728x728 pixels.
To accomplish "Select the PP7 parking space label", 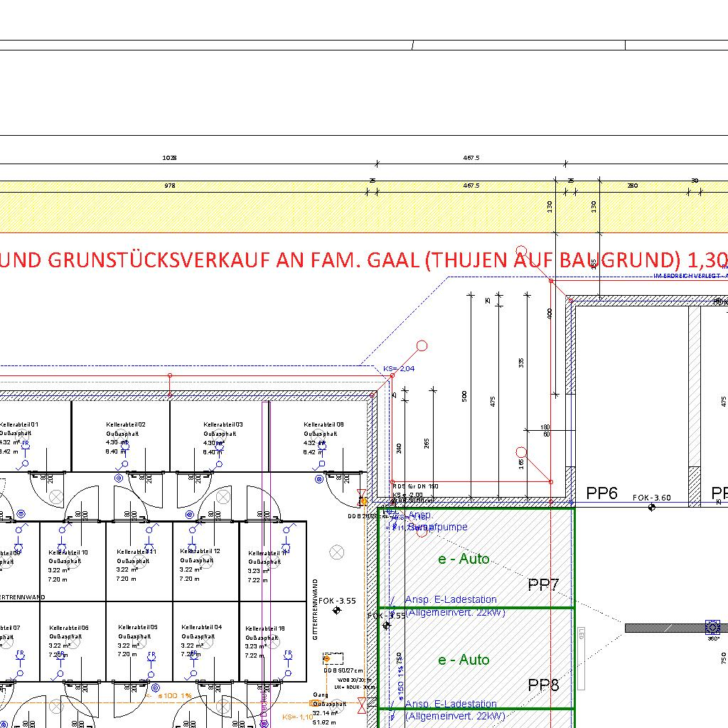I will tap(544, 585).
